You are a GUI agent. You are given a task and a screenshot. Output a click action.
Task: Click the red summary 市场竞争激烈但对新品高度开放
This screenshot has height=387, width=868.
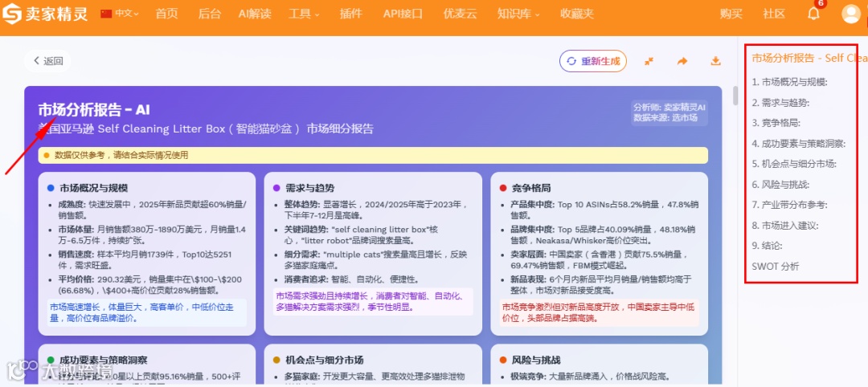[x=599, y=312]
